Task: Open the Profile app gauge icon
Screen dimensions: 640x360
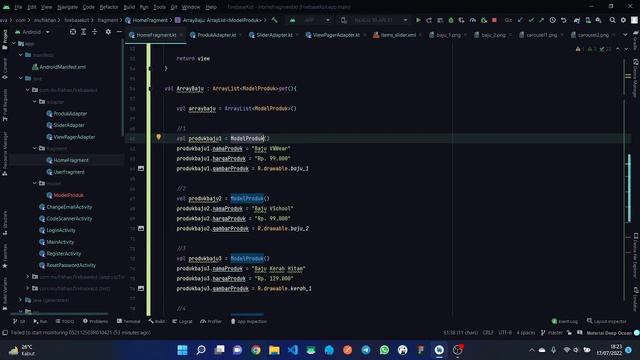Action: click(x=473, y=20)
